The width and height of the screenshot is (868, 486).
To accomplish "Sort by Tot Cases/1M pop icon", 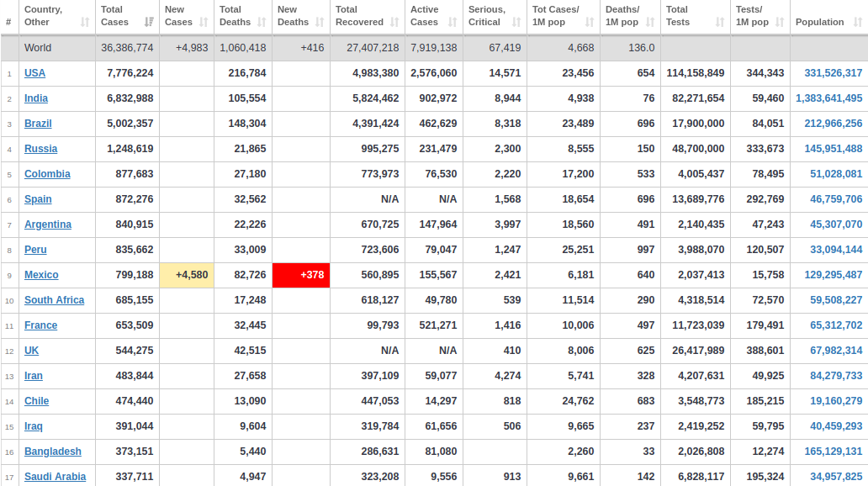I will click(x=589, y=22).
